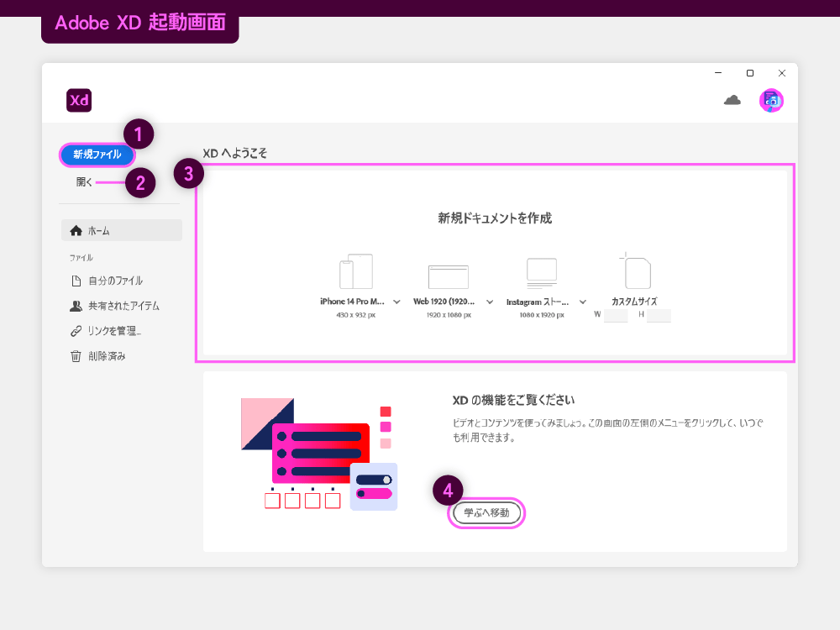Click the カスタムサイズ label
The image size is (840, 630).
[x=634, y=302]
